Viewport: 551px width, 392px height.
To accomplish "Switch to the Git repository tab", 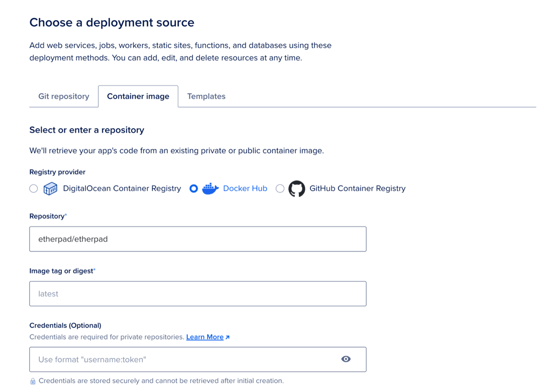I will tap(63, 96).
